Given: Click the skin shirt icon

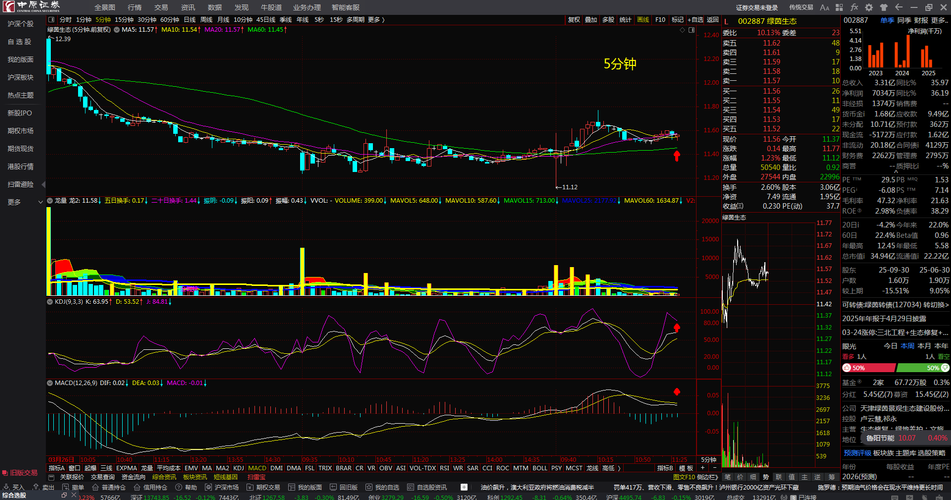Looking at the screenshot, I should coord(884,7).
